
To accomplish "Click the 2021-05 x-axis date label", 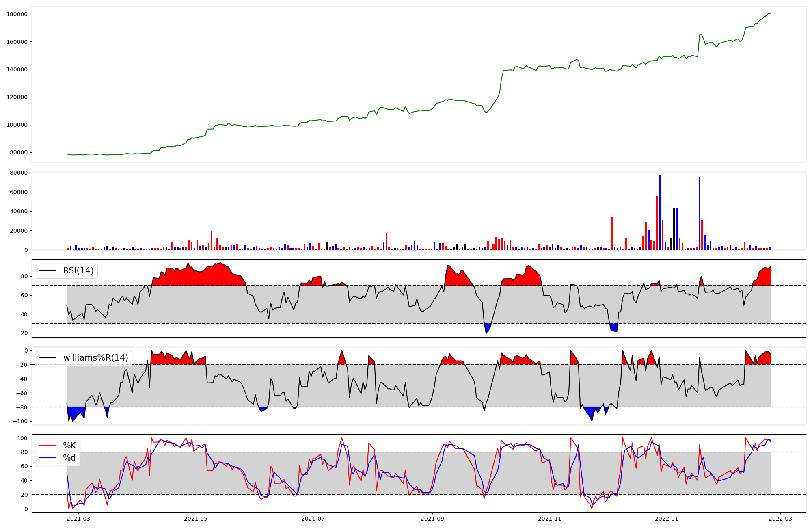I will click(196, 519).
